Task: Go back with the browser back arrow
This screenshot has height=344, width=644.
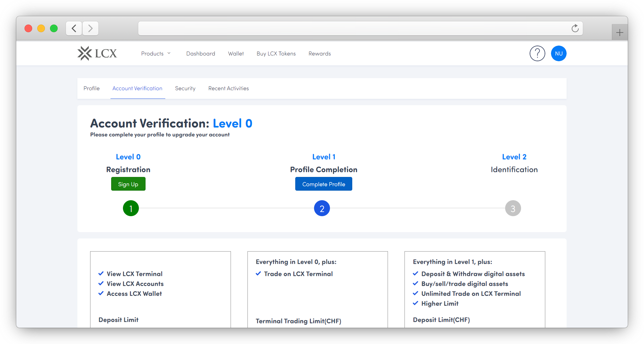Action: (x=74, y=28)
